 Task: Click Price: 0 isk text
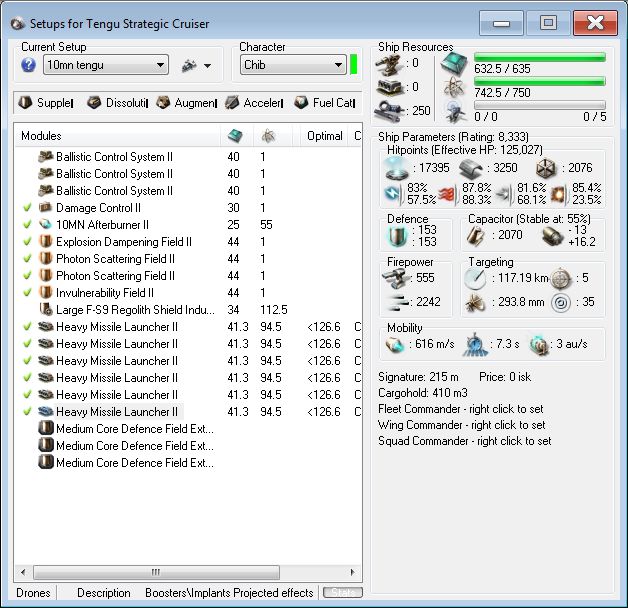click(505, 377)
